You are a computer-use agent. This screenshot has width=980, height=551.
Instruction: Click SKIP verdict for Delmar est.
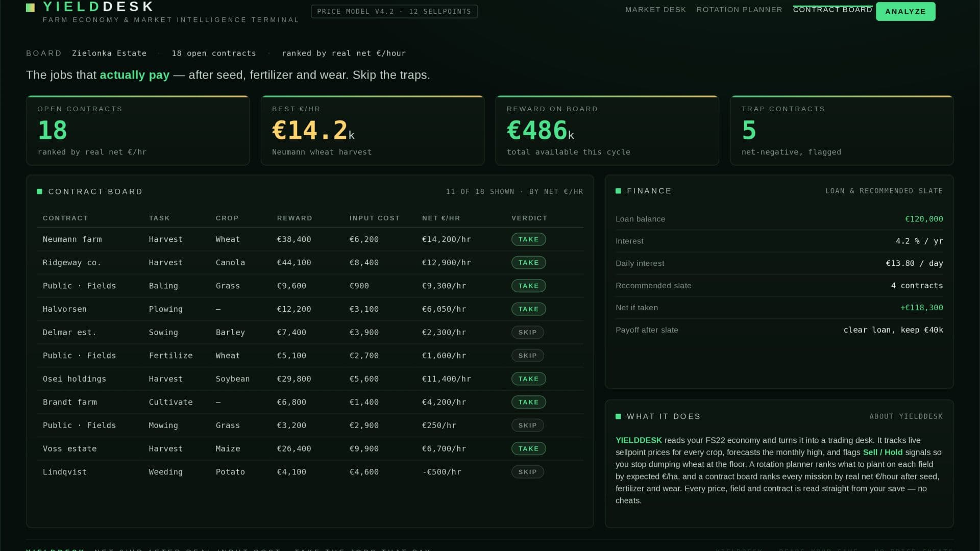click(x=527, y=332)
